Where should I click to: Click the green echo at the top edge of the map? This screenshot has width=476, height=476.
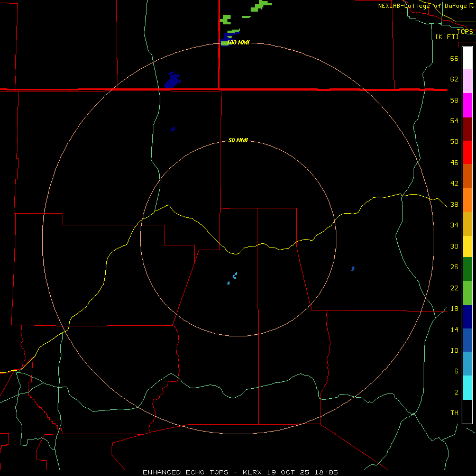click(261, 5)
